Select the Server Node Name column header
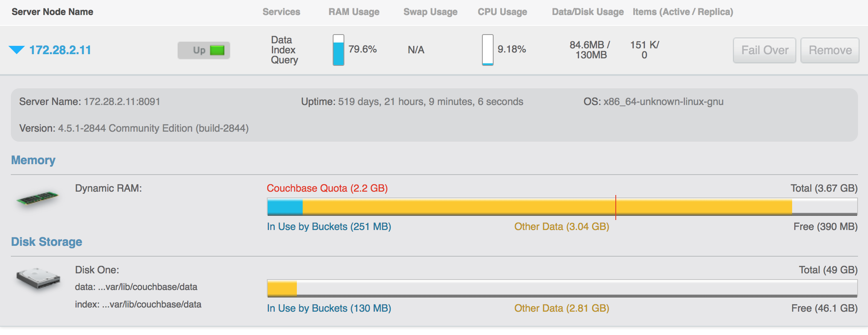Screen dimensions: 868x335 click(x=53, y=12)
